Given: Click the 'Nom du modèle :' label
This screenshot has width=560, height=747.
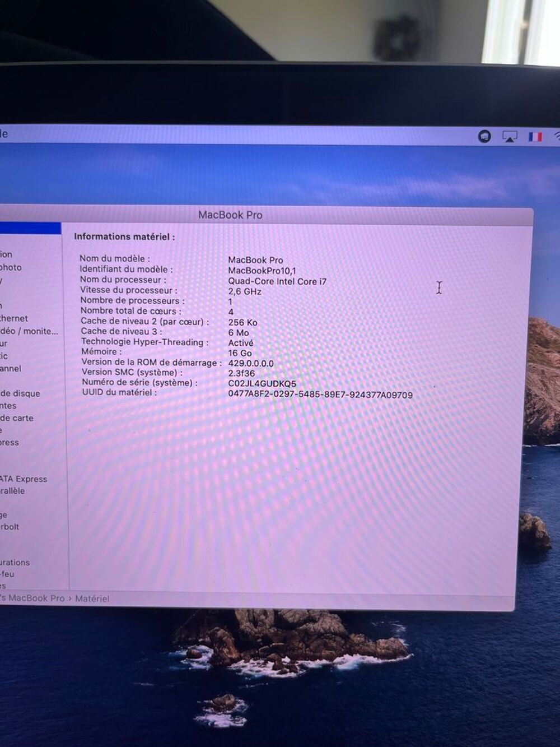Looking at the screenshot, I should (115, 258).
